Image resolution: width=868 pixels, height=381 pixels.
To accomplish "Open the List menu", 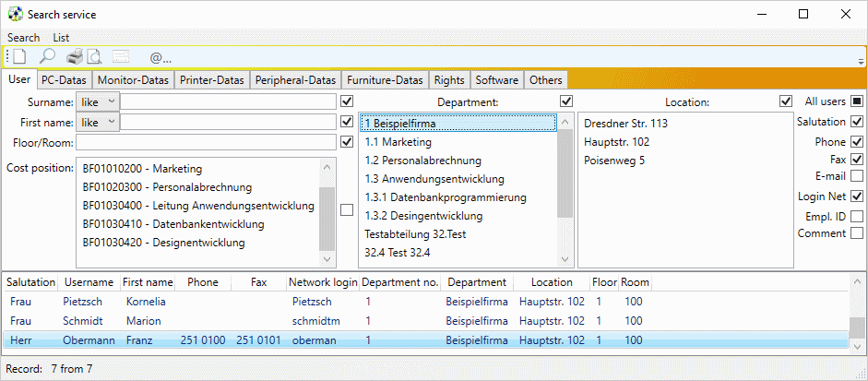I will click(62, 38).
